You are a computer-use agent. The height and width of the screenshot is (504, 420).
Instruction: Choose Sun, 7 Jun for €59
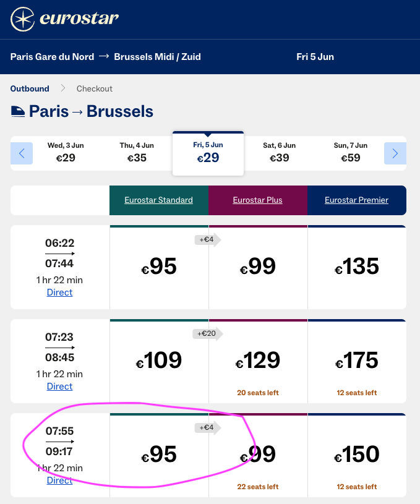pos(351,152)
